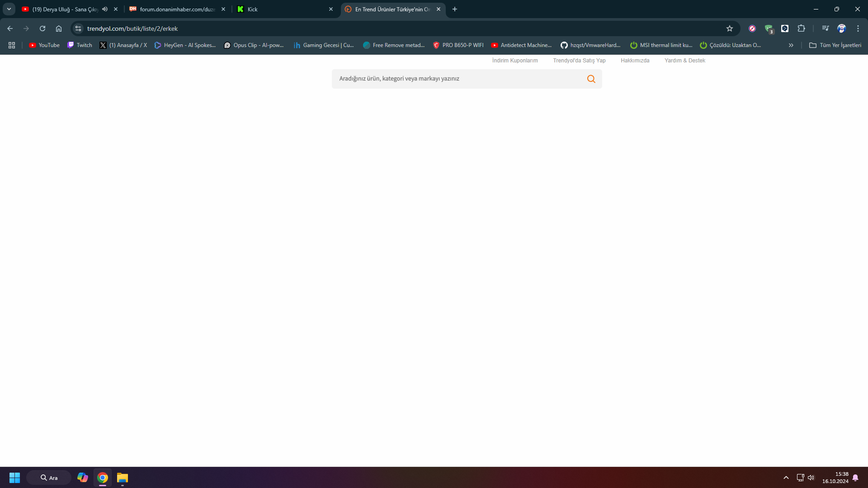Open the Windows Start menu
Viewport: 868px width, 488px height.
pyautogui.click(x=14, y=478)
